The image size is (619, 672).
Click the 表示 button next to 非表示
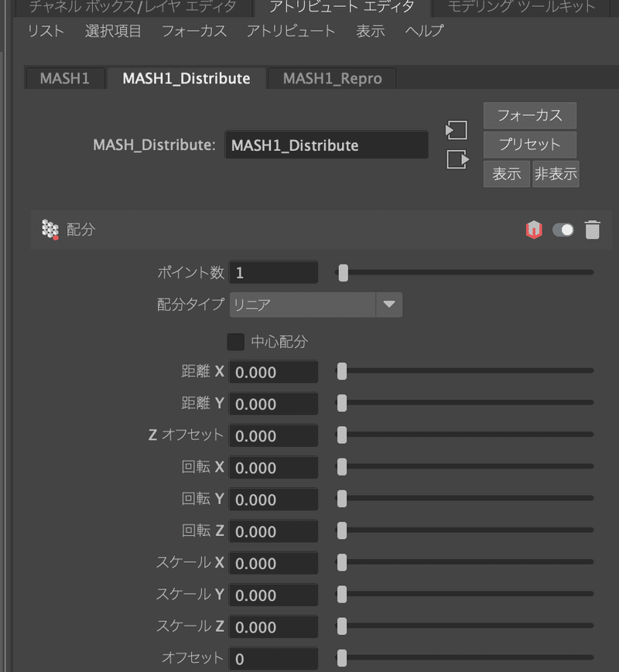507,174
